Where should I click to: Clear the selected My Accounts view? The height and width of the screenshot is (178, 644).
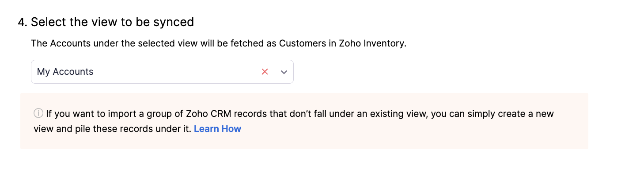265,72
